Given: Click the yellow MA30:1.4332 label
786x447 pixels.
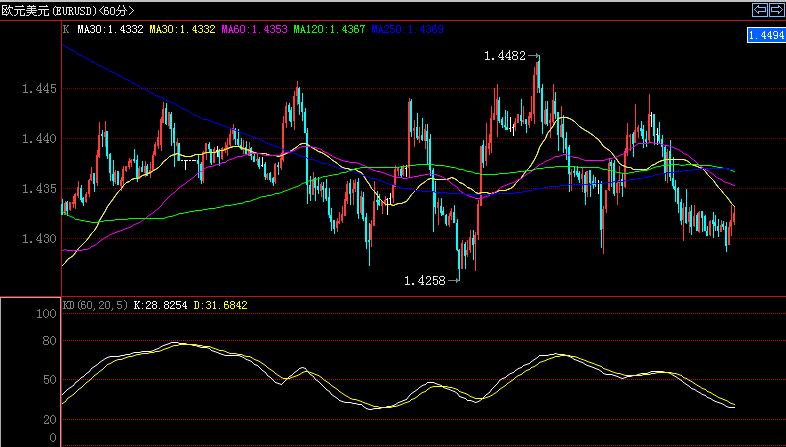Looking at the screenshot, I should 182,30.
